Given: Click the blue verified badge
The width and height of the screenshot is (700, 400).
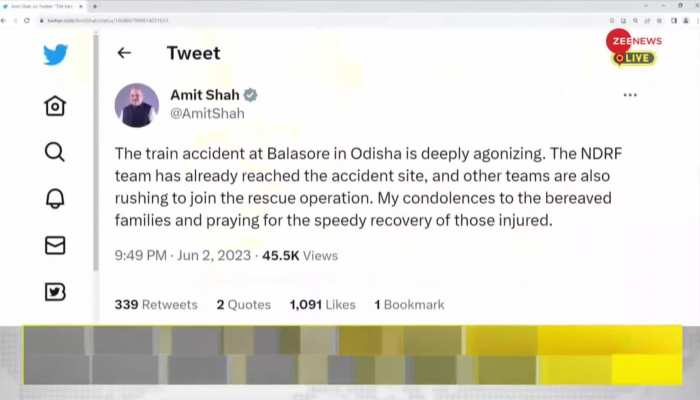Looking at the screenshot, I should point(250,95).
